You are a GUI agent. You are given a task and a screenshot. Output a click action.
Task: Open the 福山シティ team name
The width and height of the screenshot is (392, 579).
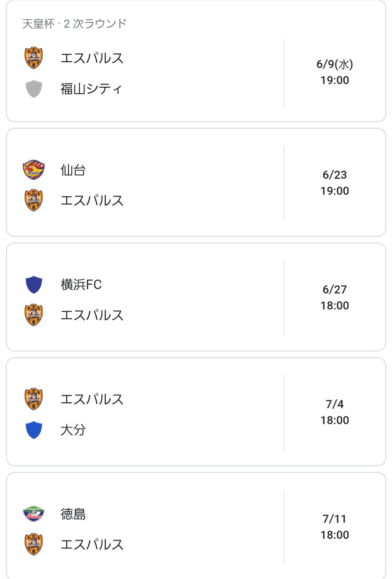pos(91,89)
